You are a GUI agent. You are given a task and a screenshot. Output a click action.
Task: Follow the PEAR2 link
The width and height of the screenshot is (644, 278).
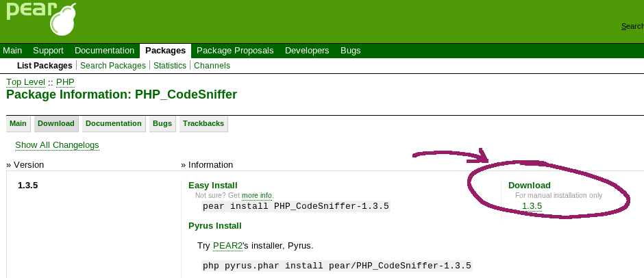pyautogui.click(x=228, y=246)
